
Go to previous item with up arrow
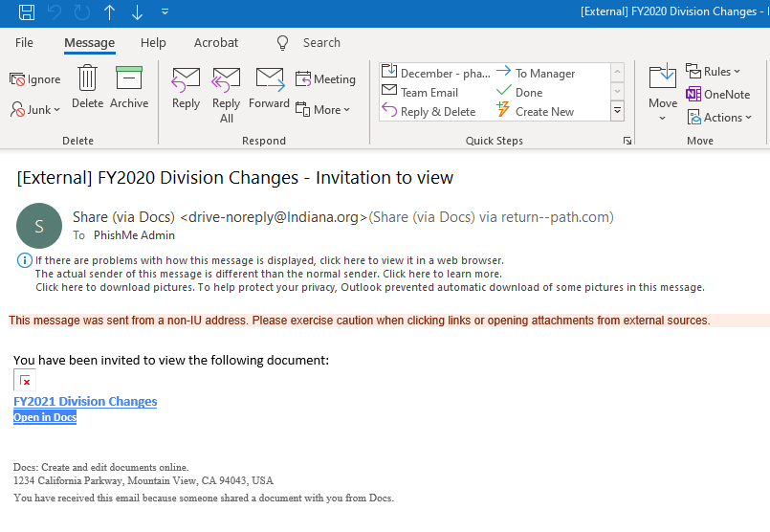point(109,12)
